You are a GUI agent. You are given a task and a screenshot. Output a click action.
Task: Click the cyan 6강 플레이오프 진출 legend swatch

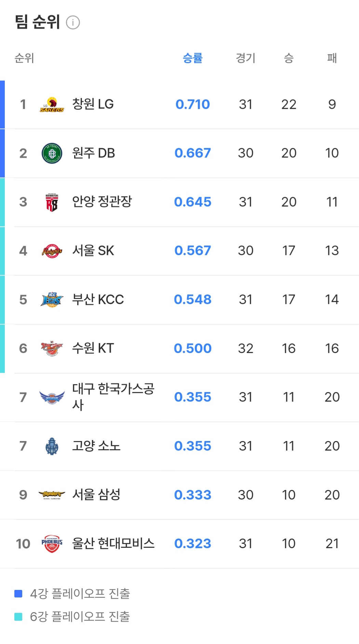[18, 617]
